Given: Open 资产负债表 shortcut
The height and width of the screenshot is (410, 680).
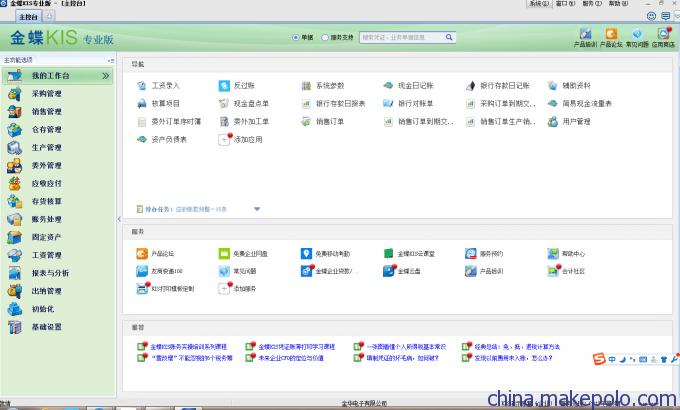Looking at the screenshot, I should [162, 139].
